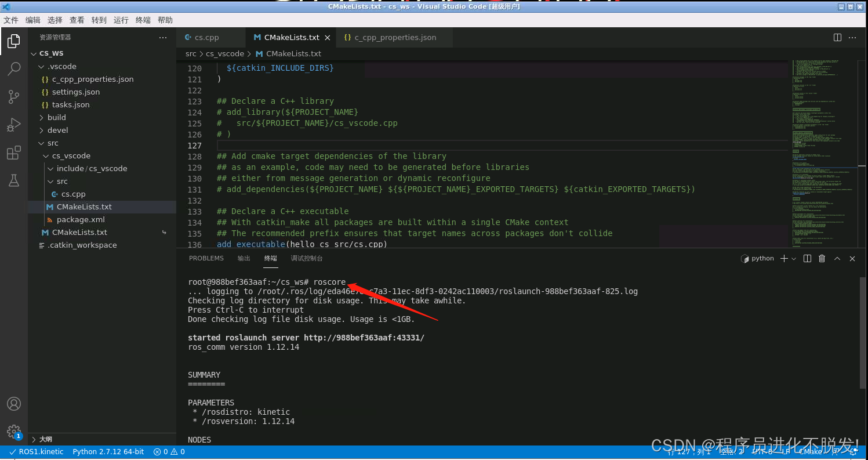This screenshot has height=460, width=868.
Task: Open Run and Debug view
Action: 13,125
